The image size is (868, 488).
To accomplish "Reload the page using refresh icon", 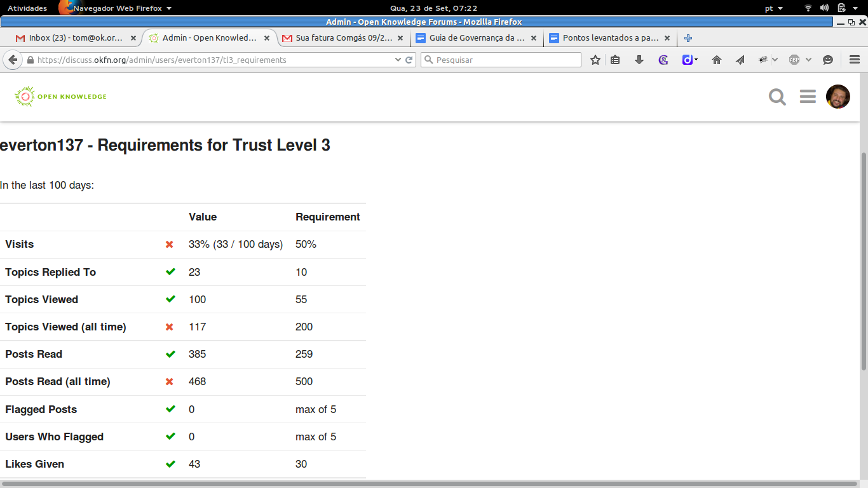I will coord(409,60).
